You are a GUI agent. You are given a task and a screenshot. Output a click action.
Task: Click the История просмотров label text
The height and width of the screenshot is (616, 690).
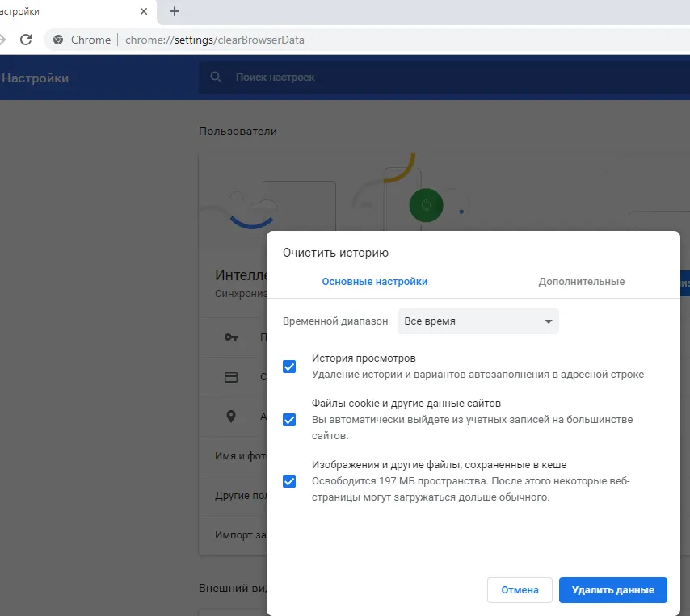364,358
